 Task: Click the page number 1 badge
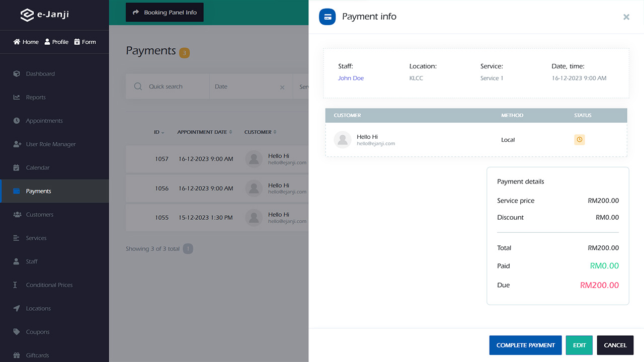pyautogui.click(x=188, y=249)
